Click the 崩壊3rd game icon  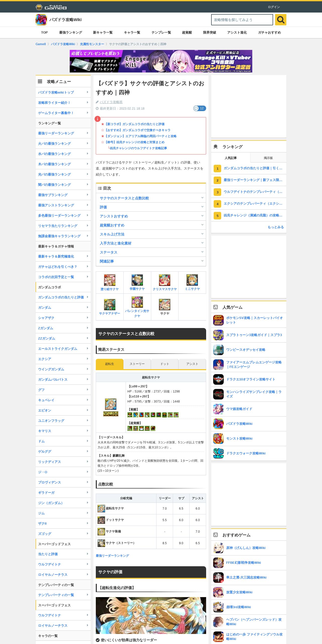tap(218, 607)
